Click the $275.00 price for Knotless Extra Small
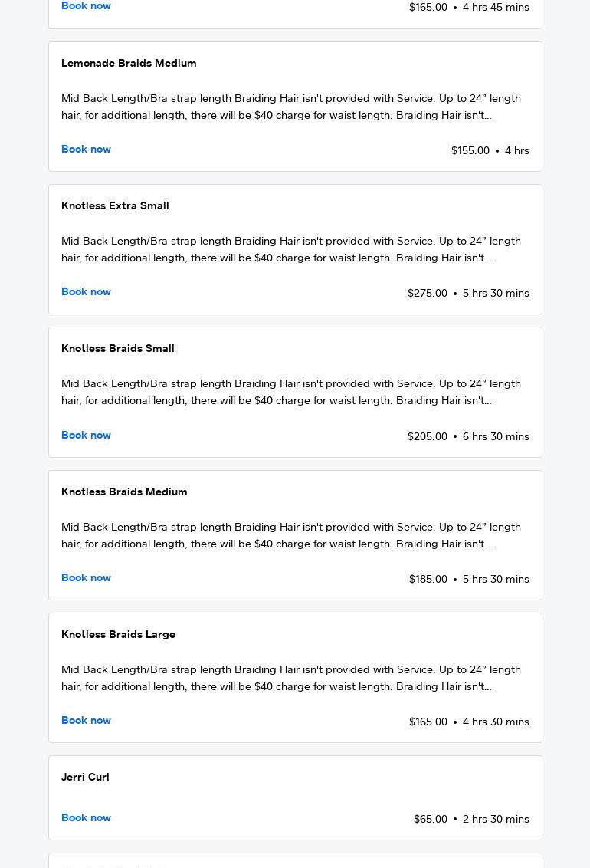 tap(428, 294)
